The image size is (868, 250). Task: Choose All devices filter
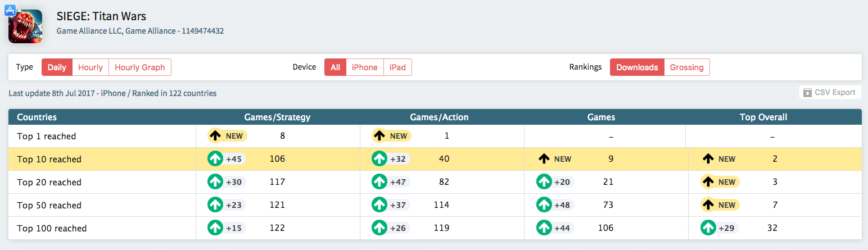pos(335,67)
